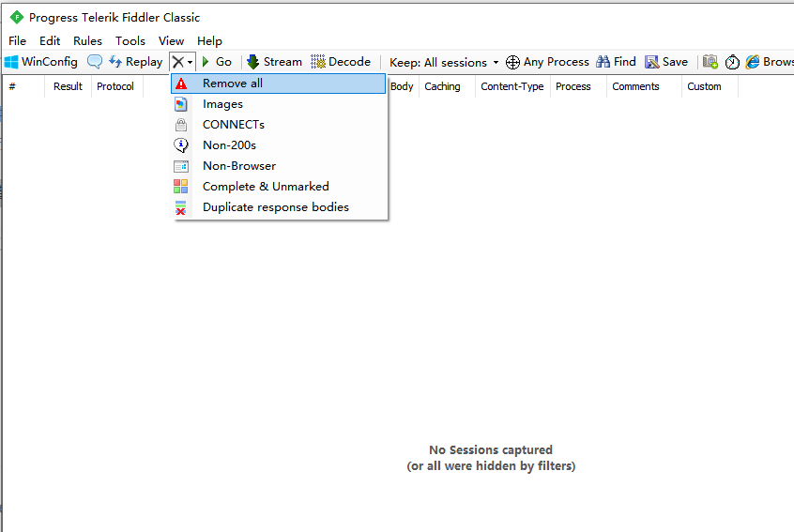Select Non-Browser from removal menu
Screen dimensions: 794x532
pos(279,166)
